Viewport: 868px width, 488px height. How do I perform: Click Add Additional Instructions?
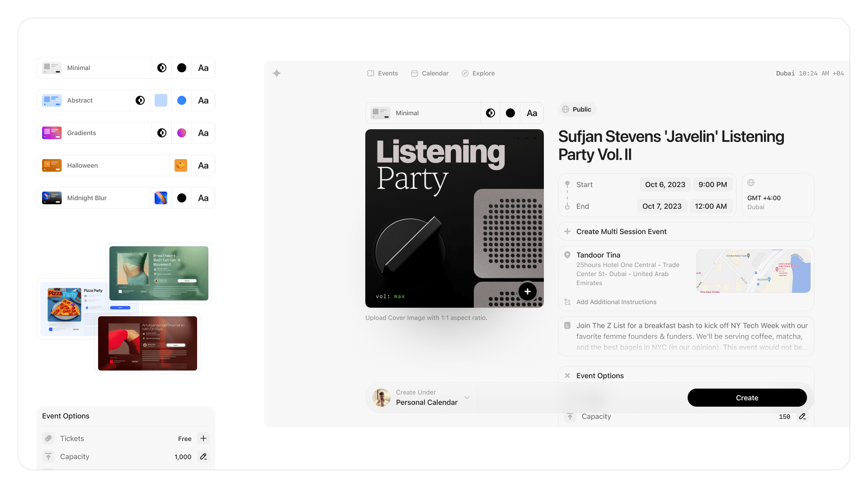(x=616, y=302)
